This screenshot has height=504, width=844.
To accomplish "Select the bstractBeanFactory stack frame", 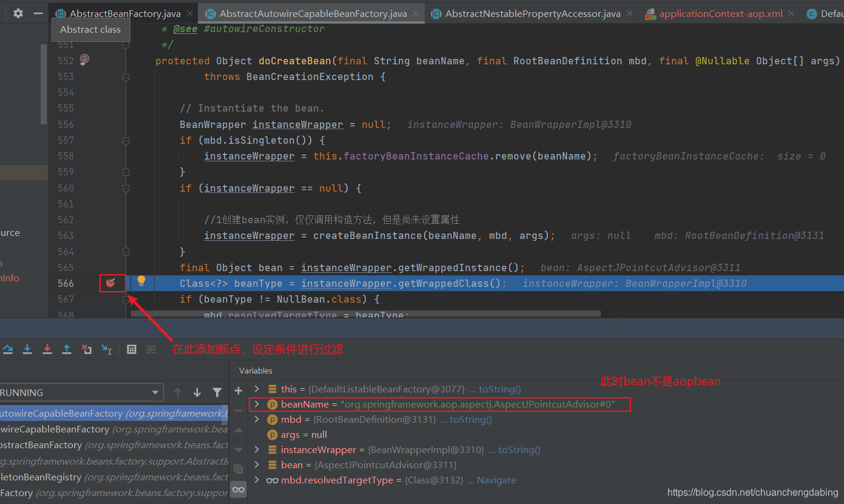I will tap(114, 445).
